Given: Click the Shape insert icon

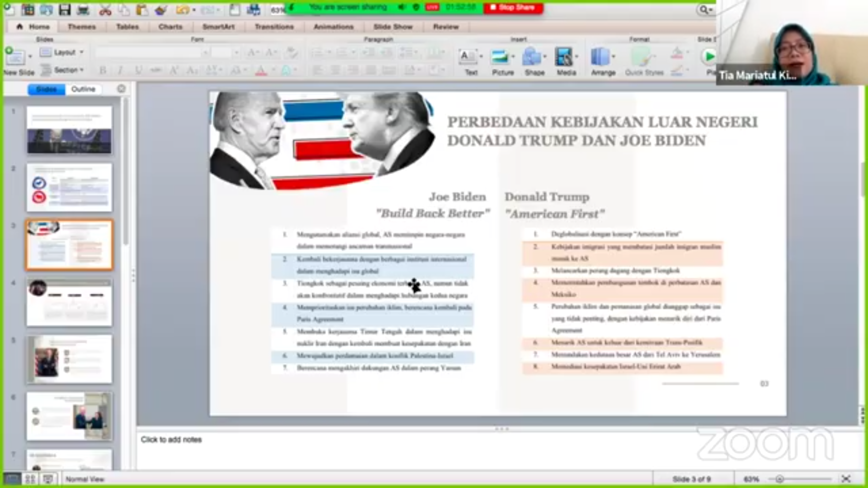Looking at the screenshot, I should point(532,57).
